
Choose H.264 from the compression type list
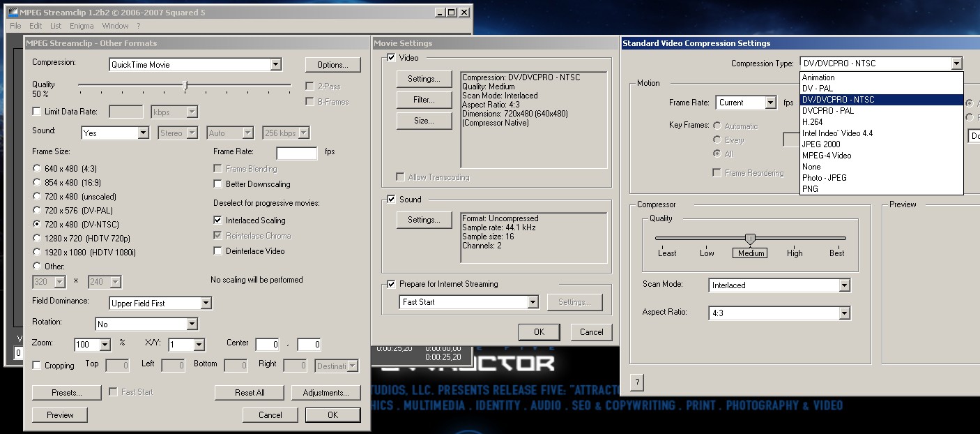coord(812,122)
